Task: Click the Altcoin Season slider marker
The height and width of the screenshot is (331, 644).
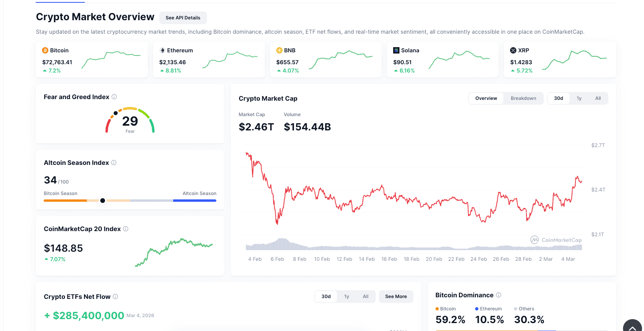Action: pyautogui.click(x=103, y=201)
